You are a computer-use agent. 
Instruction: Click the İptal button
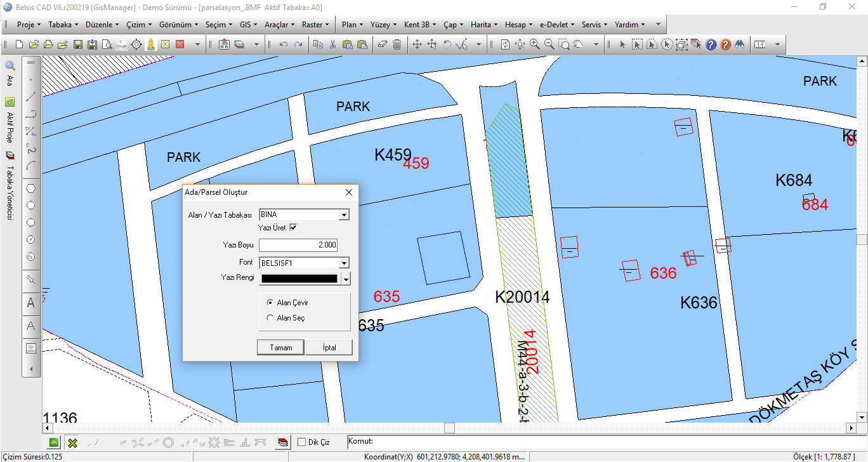(329, 348)
